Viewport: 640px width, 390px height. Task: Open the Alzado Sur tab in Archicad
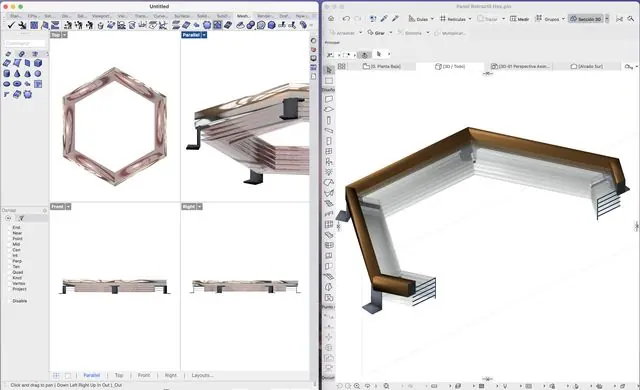point(587,66)
